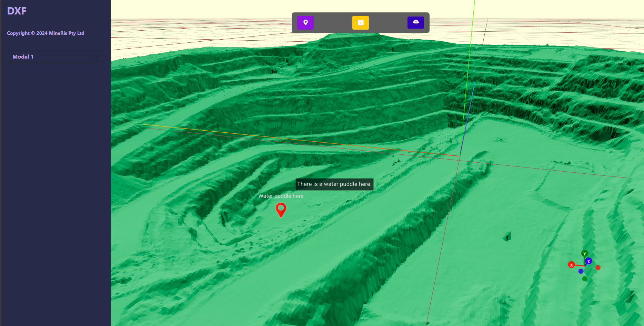Click the small dark object on right terrain
The width and height of the screenshot is (644, 326).
point(507,236)
